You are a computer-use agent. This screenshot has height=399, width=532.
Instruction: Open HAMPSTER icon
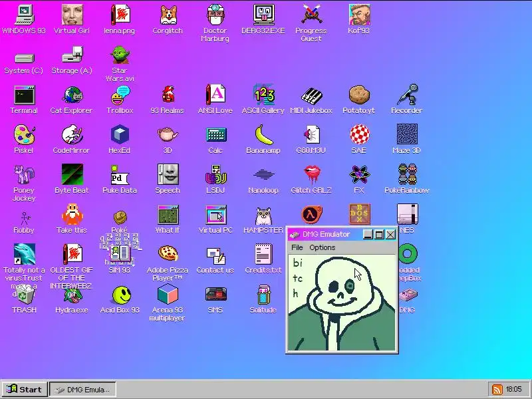[263, 215]
